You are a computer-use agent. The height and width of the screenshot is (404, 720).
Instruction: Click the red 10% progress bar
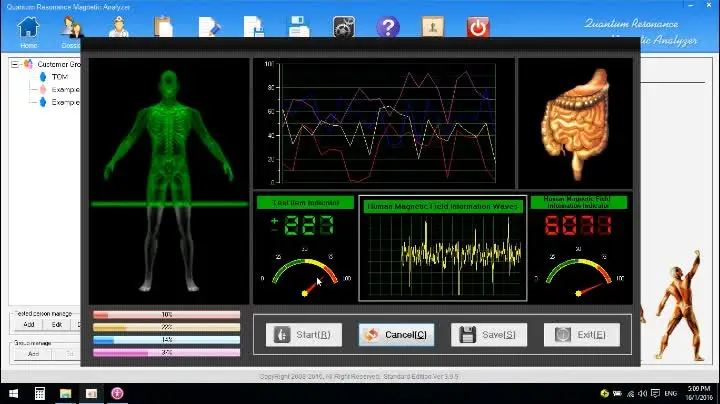(x=166, y=315)
